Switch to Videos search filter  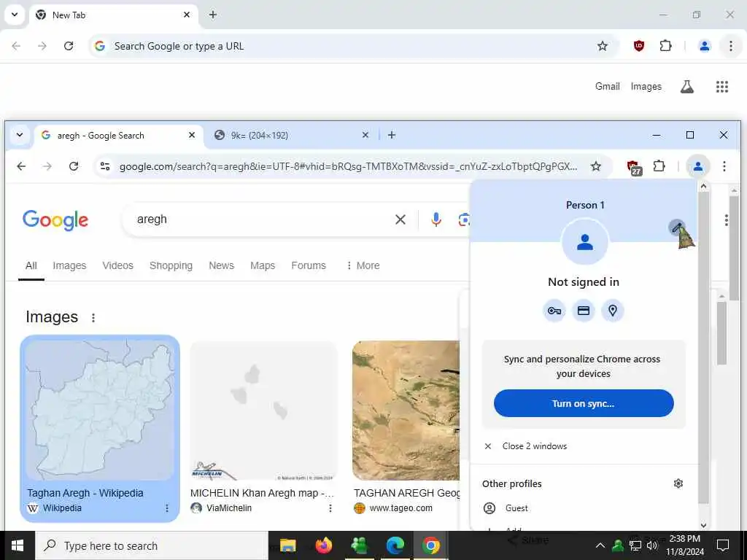click(x=117, y=265)
